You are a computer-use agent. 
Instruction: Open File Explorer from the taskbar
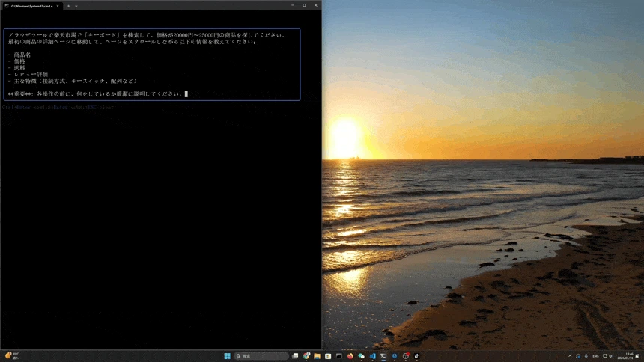(317, 356)
